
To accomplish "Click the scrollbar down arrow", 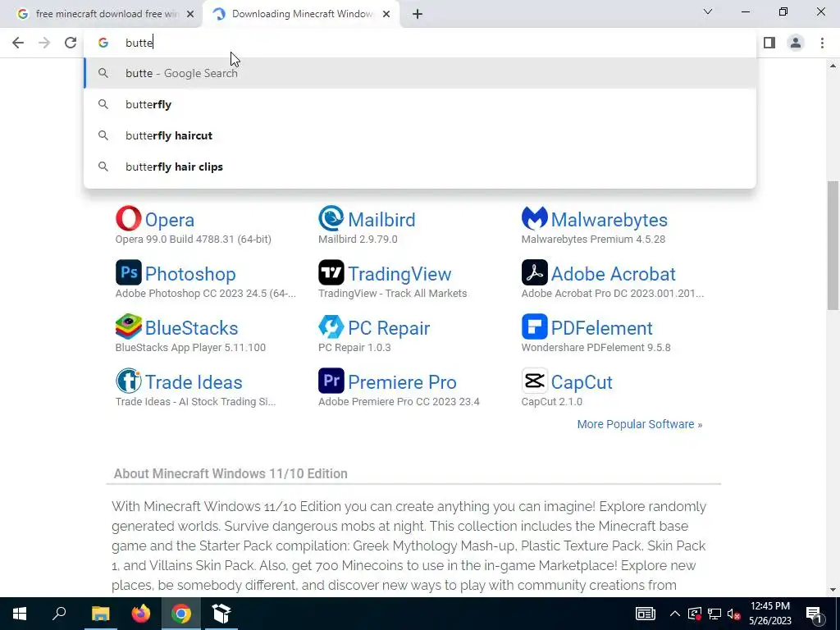I will coord(833,590).
